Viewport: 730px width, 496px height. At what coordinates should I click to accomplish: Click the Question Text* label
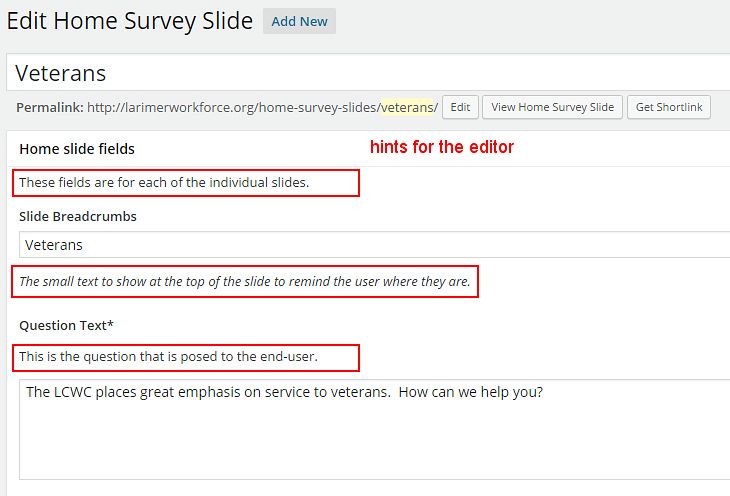click(66, 325)
